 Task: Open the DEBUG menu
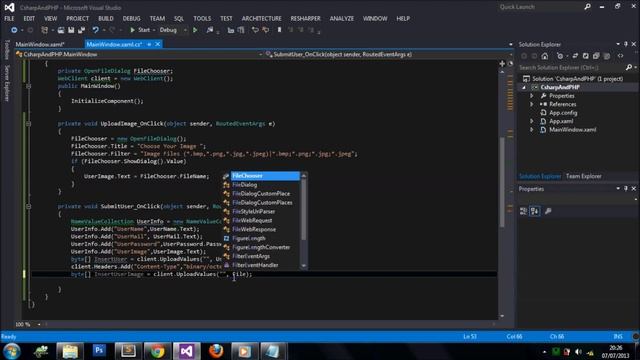[x=131, y=18]
